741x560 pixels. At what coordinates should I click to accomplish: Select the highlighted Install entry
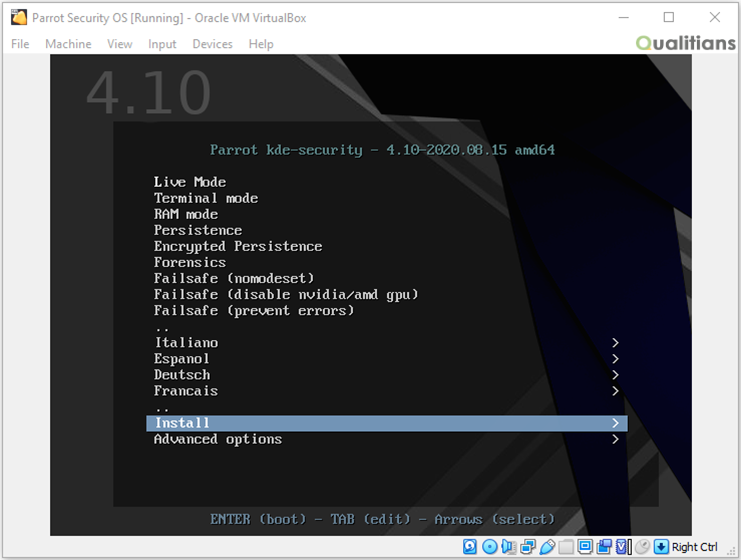pos(387,423)
